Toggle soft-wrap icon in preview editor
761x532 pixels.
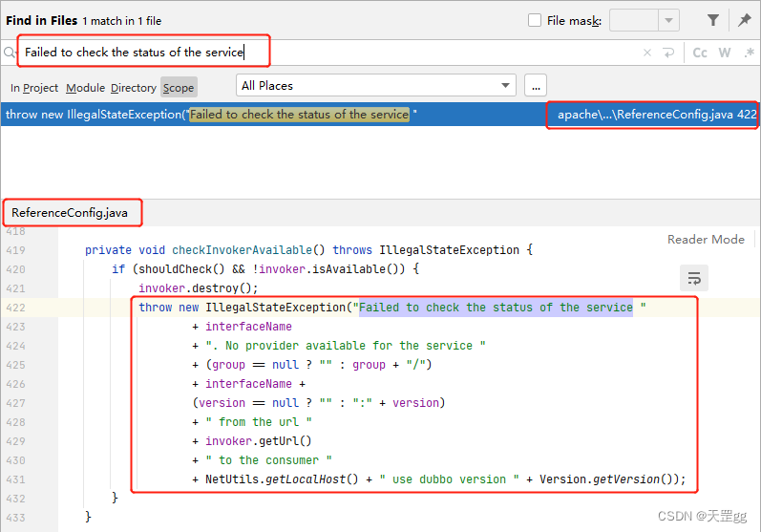[694, 278]
